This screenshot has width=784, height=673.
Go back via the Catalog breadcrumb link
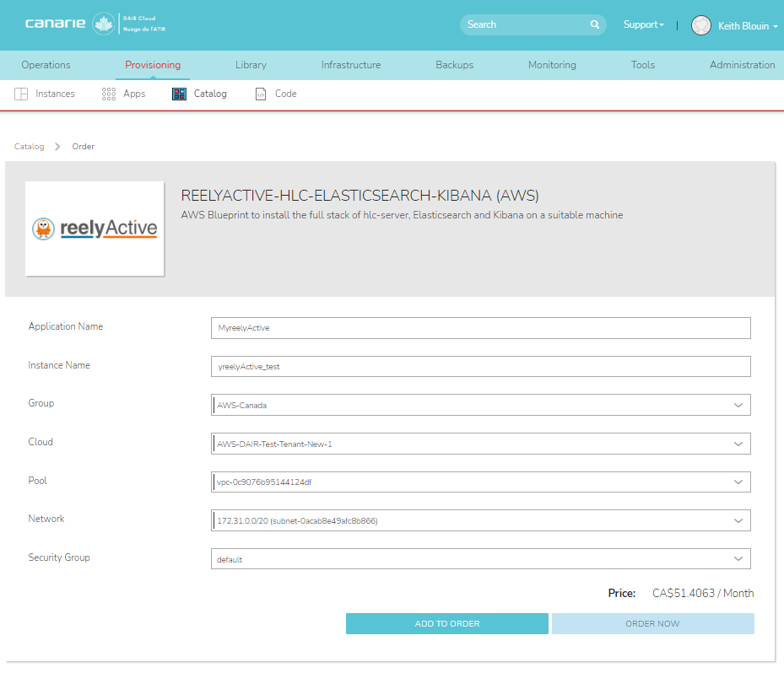[x=29, y=147]
